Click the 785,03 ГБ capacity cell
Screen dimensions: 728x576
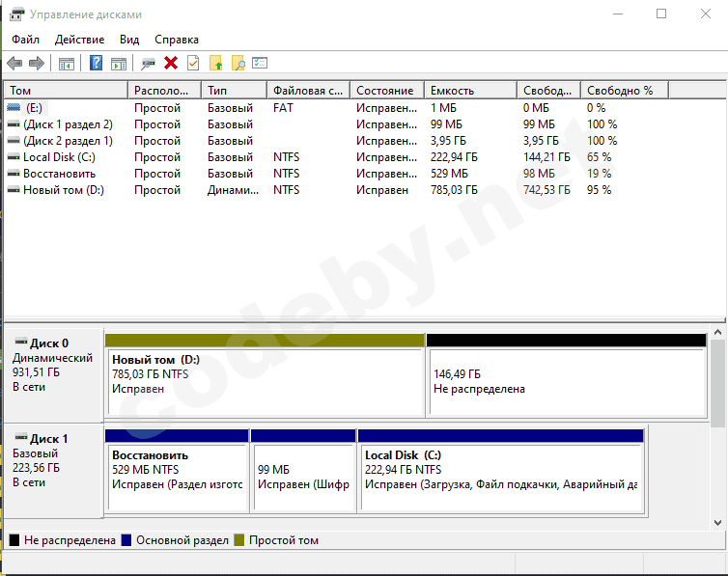tap(454, 190)
